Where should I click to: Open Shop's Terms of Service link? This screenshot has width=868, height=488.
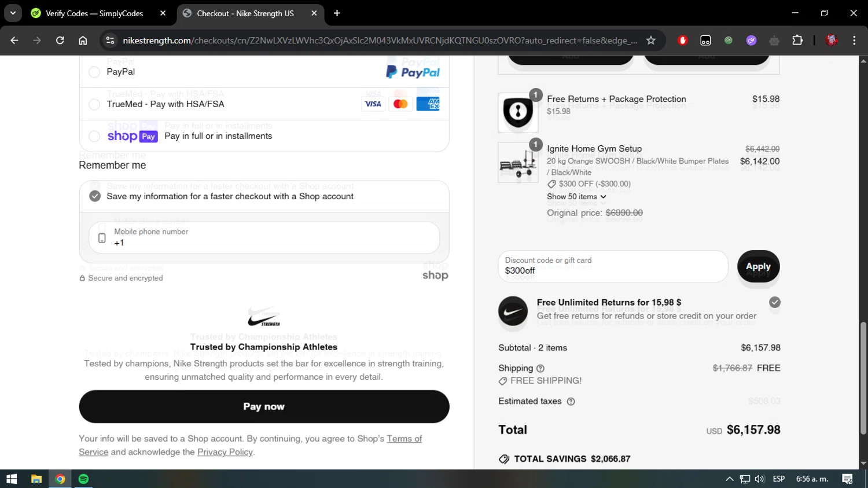tap(404, 439)
